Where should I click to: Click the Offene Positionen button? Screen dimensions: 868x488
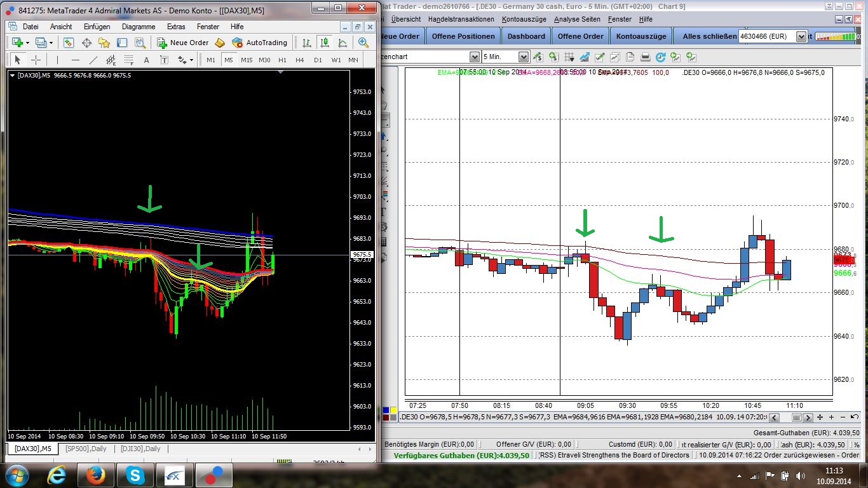click(463, 36)
